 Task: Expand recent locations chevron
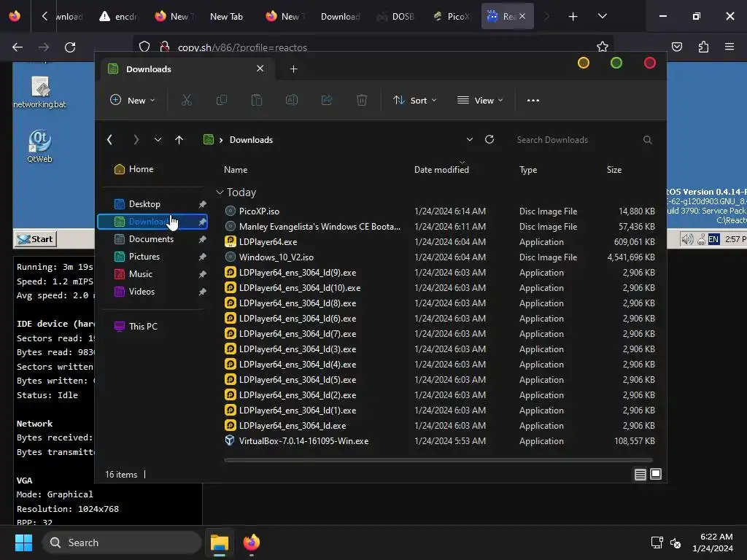point(158,139)
